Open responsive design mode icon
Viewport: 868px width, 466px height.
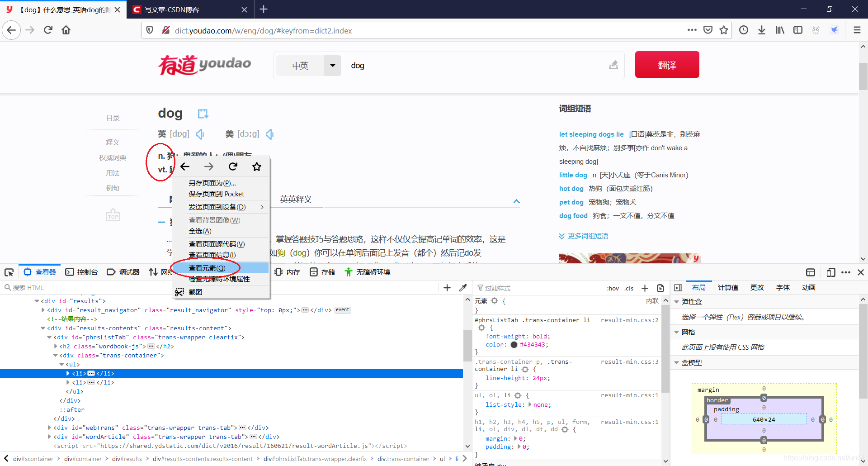click(830, 272)
